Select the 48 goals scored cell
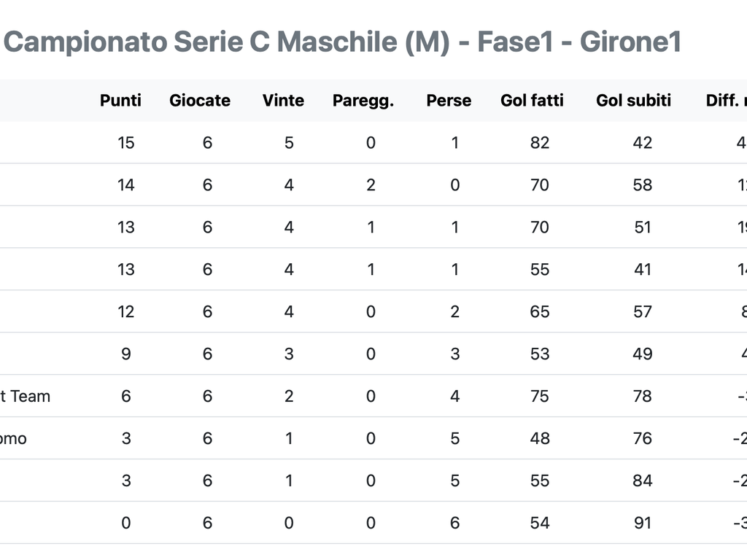This screenshot has width=747, height=560. coord(540,438)
